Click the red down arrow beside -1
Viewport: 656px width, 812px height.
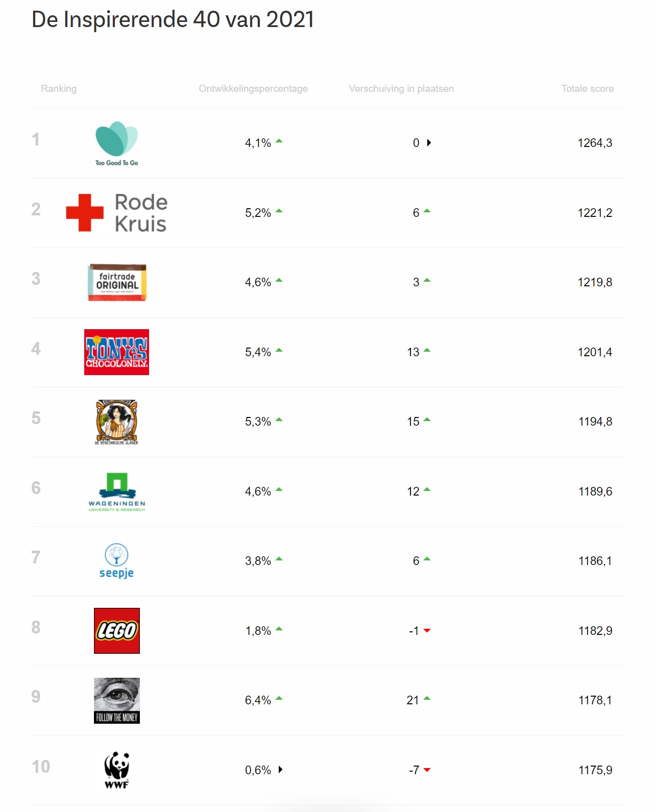[x=427, y=631]
